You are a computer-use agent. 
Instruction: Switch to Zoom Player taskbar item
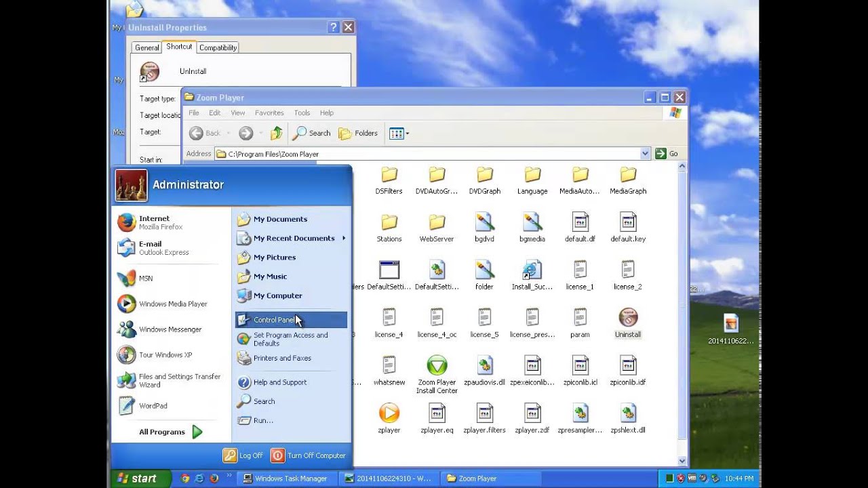coord(492,479)
